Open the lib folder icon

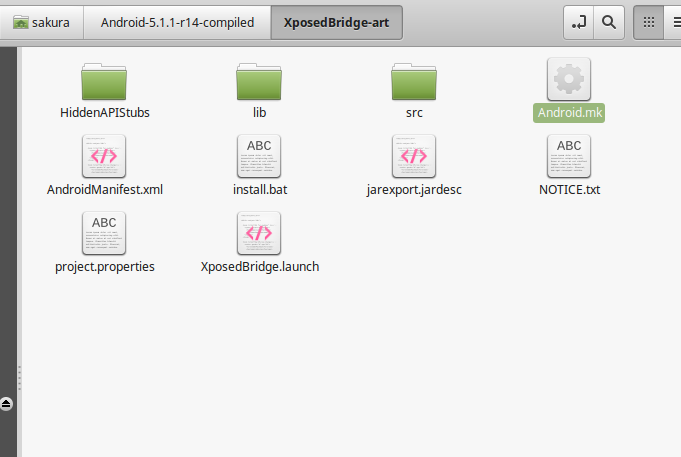click(x=259, y=82)
